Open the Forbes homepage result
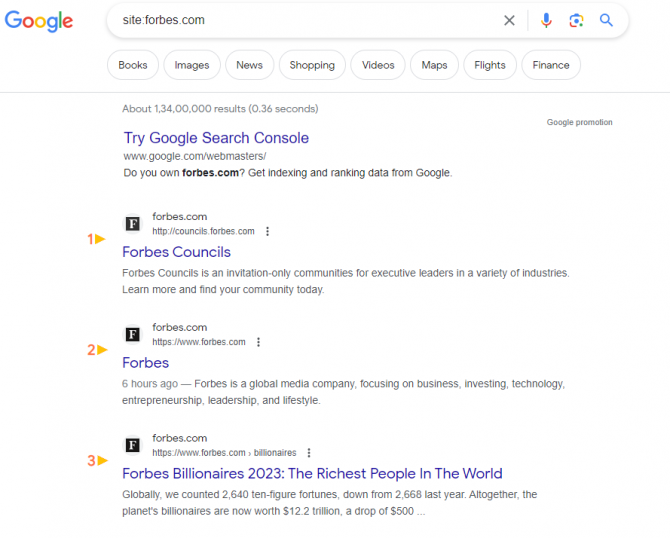Viewport: 670px width, 538px height. coord(146,363)
